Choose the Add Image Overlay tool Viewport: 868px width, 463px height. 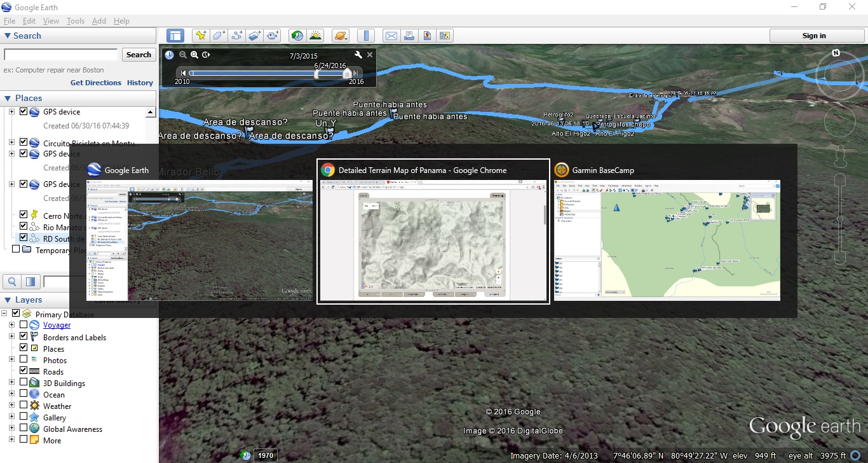[x=255, y=36]
